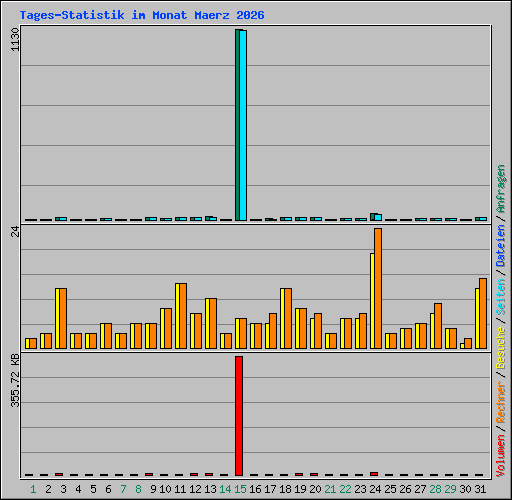This screenshot has width=512, height=500.
Task: Click day label '30' on x-axis
Action: [465, 489]
